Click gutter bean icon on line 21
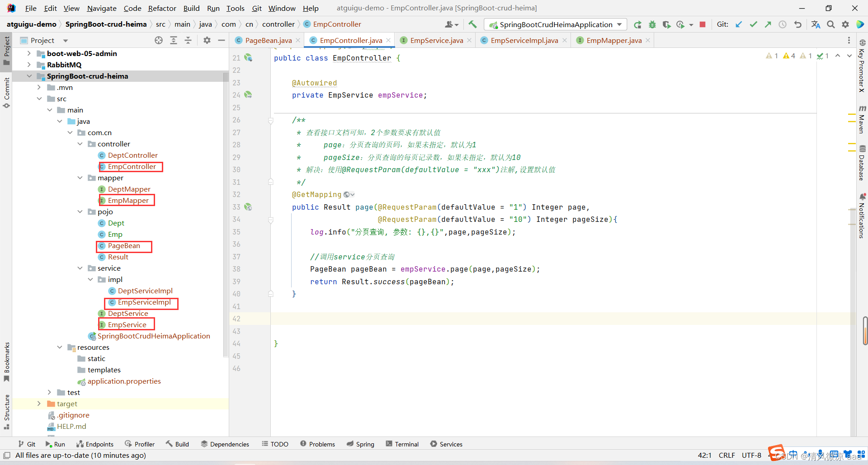 point(248,58)
